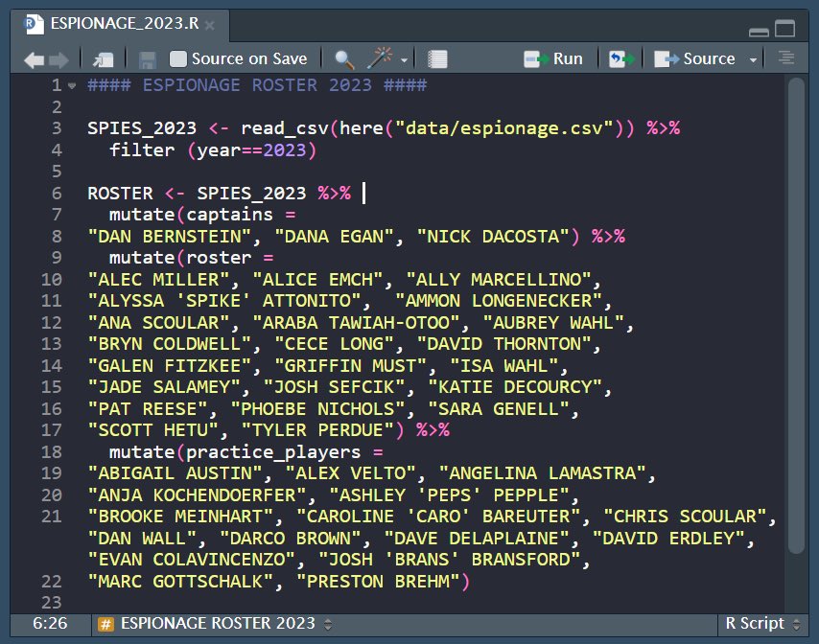Image resolution: width=819 pixels, height=644 pixels.
Task: Place cursor on read_csv function
Action: click(x=285, y=128)
